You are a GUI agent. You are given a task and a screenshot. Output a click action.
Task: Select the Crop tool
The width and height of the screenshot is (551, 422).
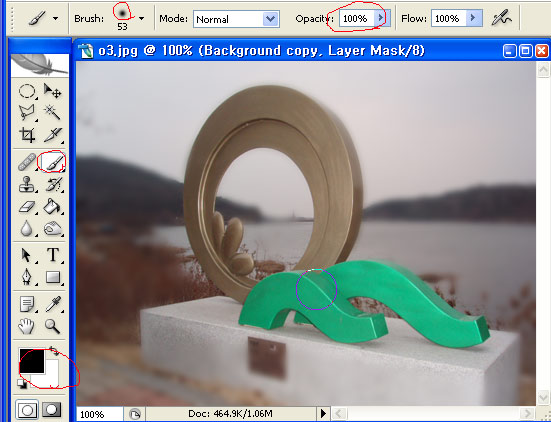pyautogui.click(x=27, y=135)
